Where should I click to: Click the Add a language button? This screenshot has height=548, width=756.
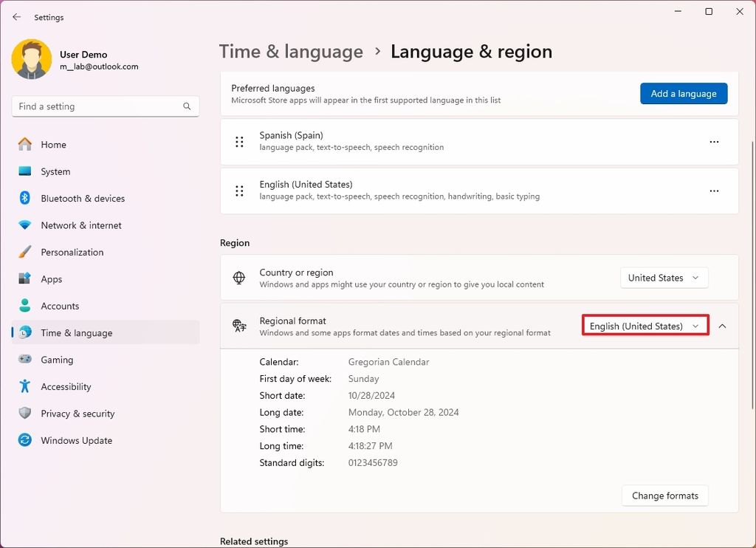point(683,93)
